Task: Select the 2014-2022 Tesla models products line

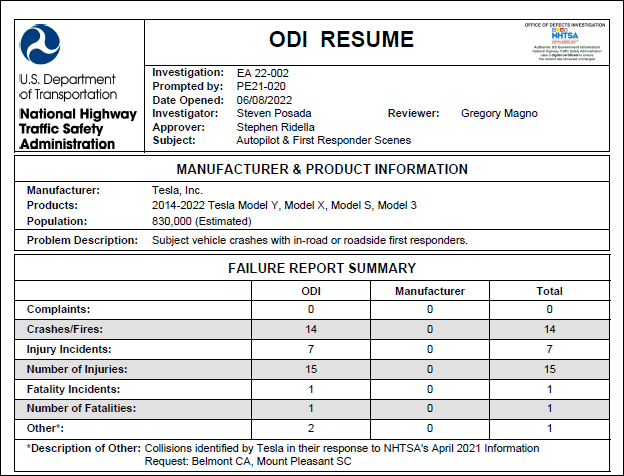Action: pos(284,205)
